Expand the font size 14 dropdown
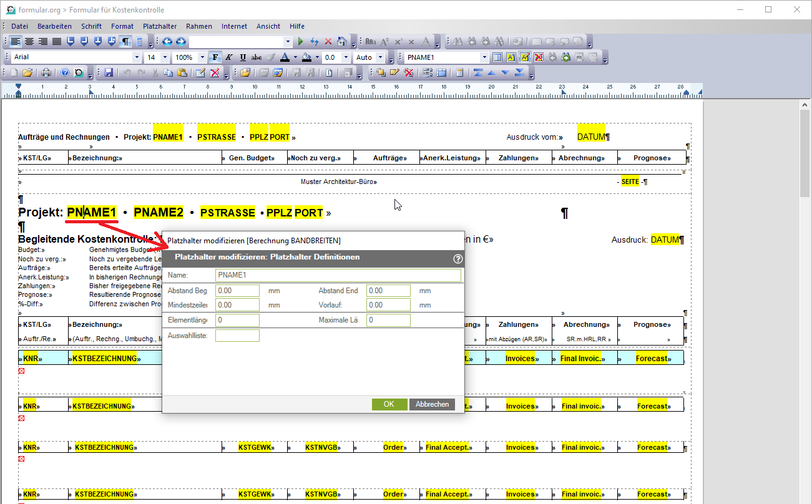This screenshot has width=812, height=504. (x=165, y=57)
